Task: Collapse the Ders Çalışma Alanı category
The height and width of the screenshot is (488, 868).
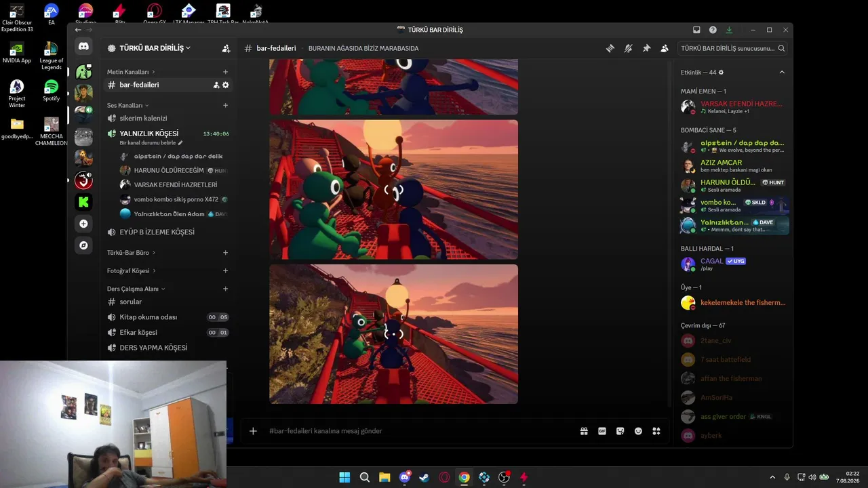Action: click(136, 289)
